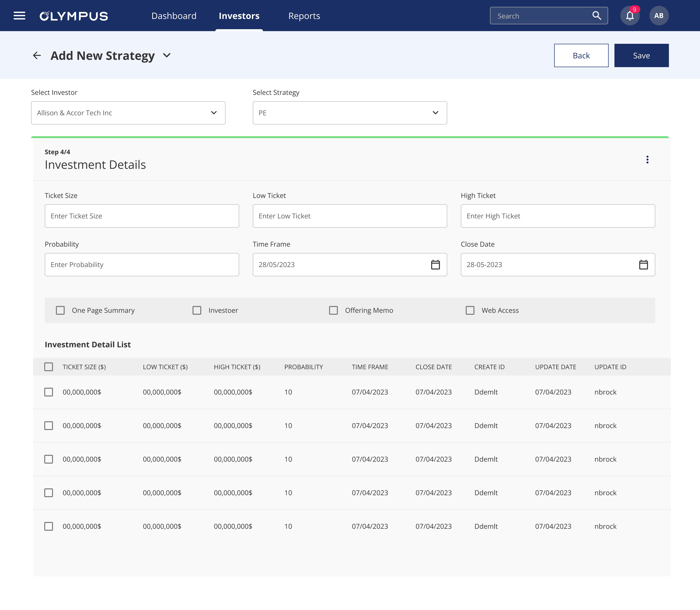Image resolution: width=700 pixels, height=610 pixels.
Task: Expand the Add New Strategy title chevron
Action: (167, 55)
